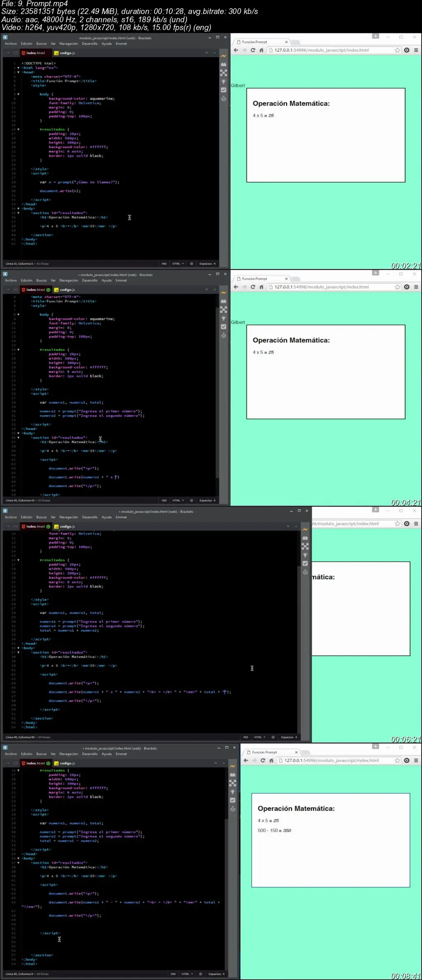The width and height of the screenshot is (422, 980).
Task: Open Extension Manager brick icon in 00:06:21 frame
Action: click(x=305, y=538)
